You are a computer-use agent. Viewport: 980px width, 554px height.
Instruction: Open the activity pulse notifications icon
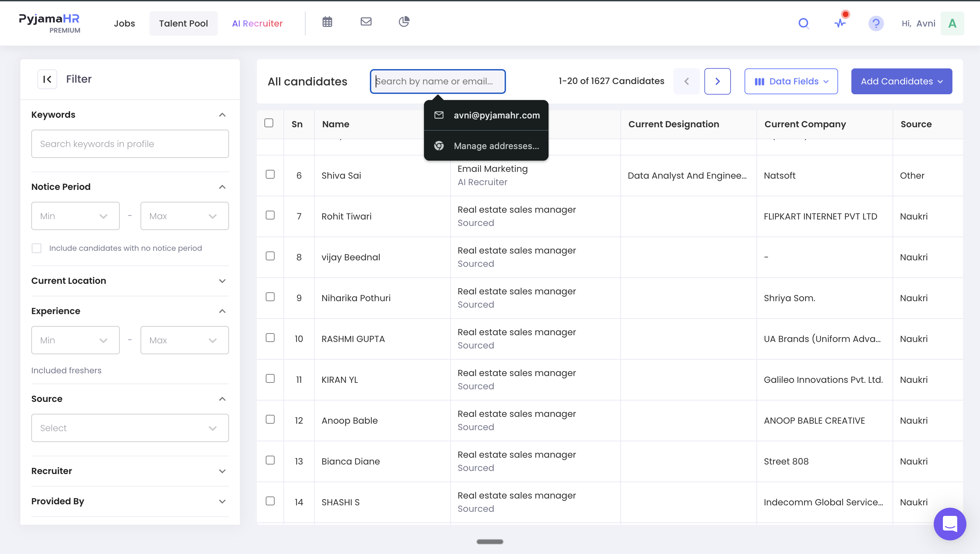(x=840, y=23)
